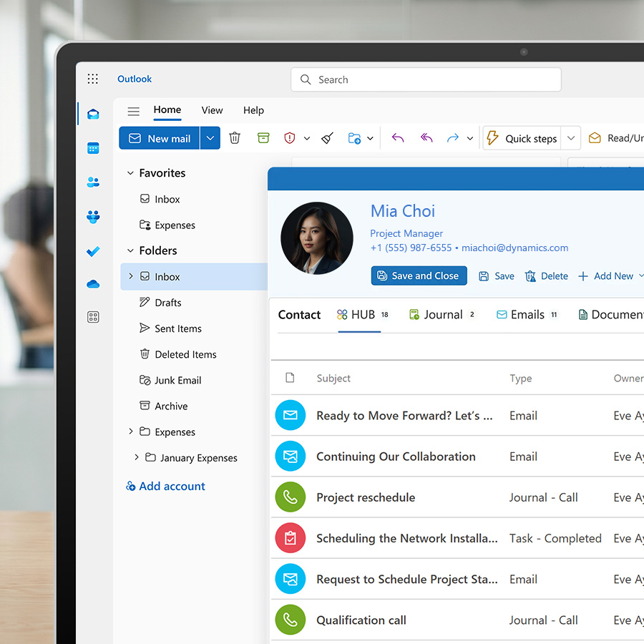Switch to the Help ribbon tab

point(253,110)
